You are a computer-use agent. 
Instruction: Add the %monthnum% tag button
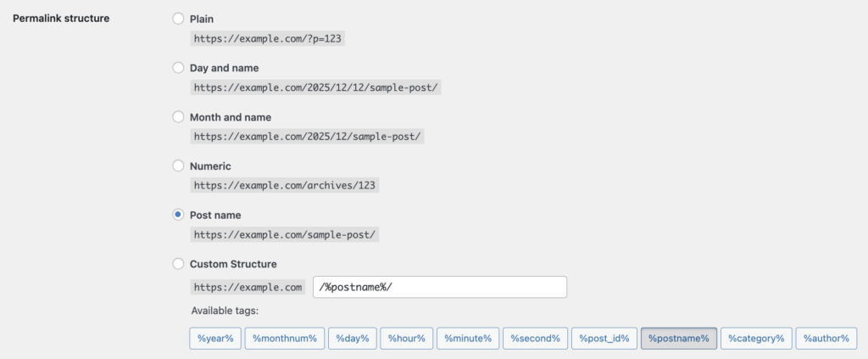(x=284, y=339)
